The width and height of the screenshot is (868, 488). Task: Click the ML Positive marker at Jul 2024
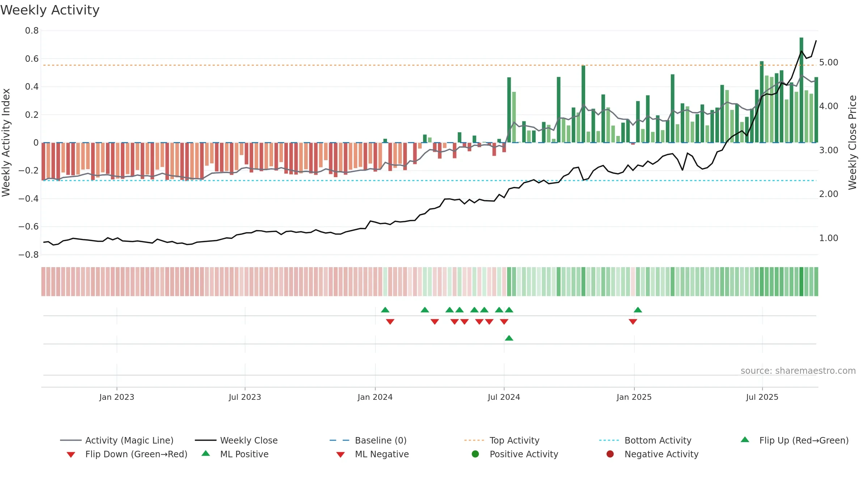(x=509, y=338)
